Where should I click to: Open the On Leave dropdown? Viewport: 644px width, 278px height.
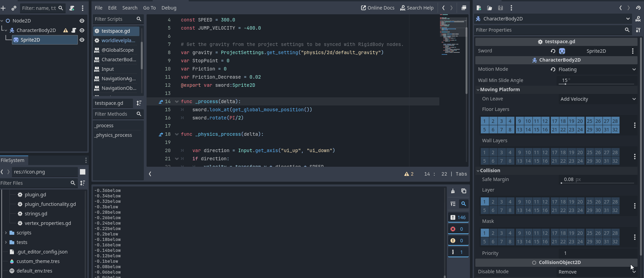tap(597, 99)
